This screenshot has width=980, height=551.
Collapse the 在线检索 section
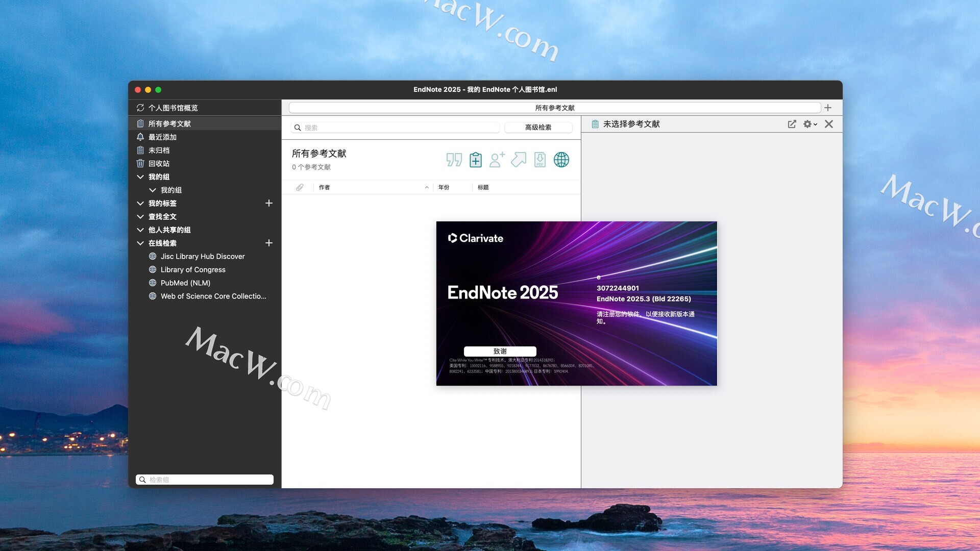point(140,243)
